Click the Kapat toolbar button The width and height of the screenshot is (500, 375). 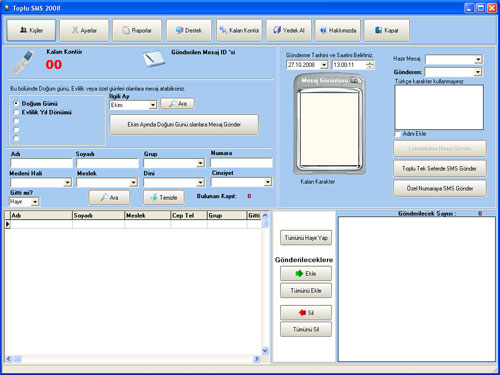[387, 30]
